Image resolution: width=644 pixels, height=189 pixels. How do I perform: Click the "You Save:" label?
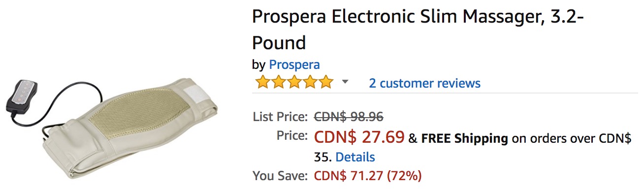click(x=280, y=176)
